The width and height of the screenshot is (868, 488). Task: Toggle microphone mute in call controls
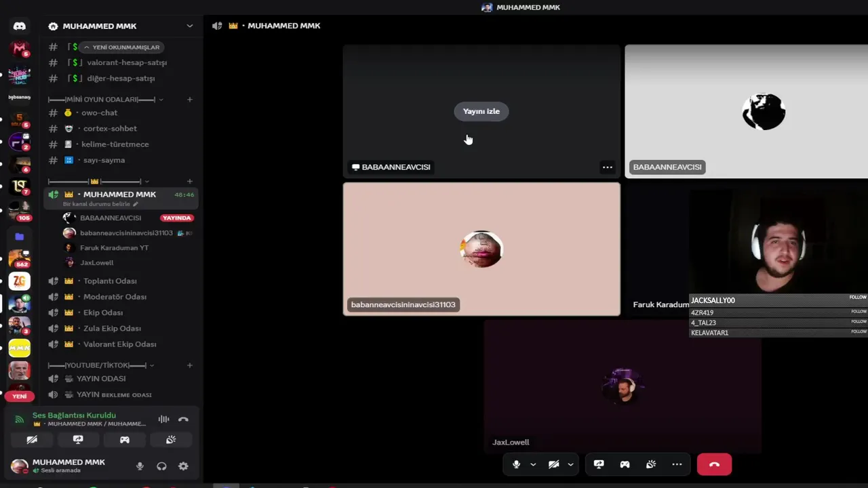tap(516, 464)
